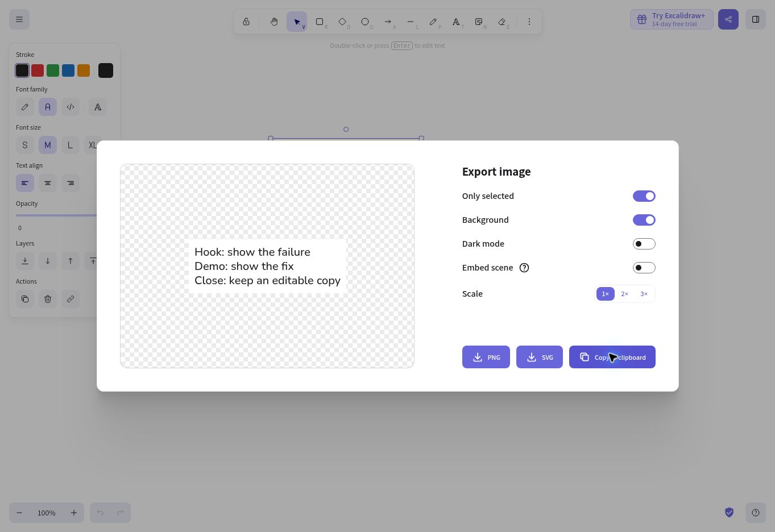The height and width of the screenshot is (532, 775).
Task: Enable the Embed scene toggle
Action: point(644,268)
